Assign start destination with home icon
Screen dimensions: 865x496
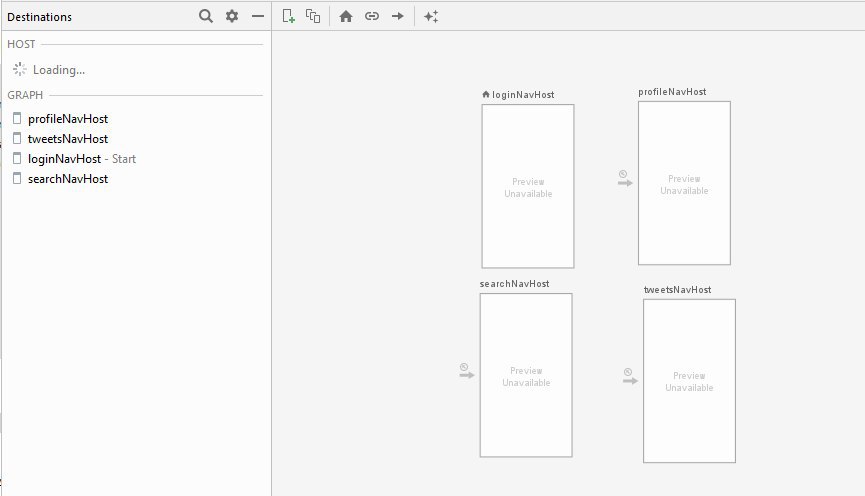click(346, 16)
